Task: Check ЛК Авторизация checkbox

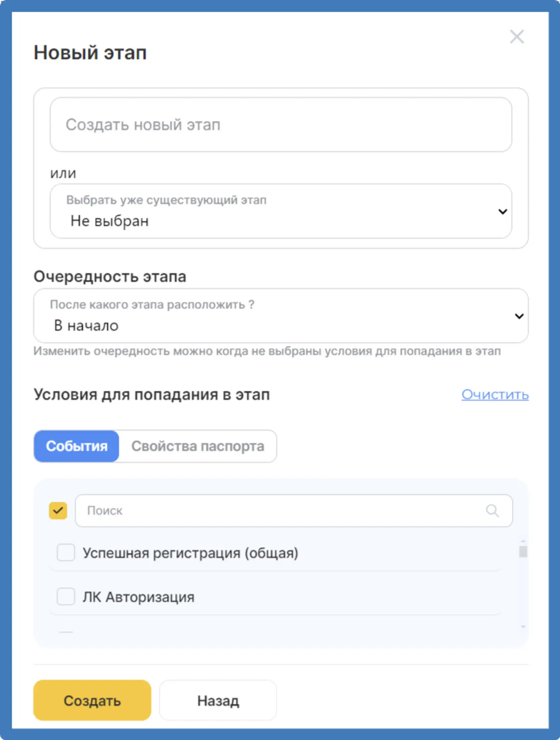Action: [x=66, y=596]
